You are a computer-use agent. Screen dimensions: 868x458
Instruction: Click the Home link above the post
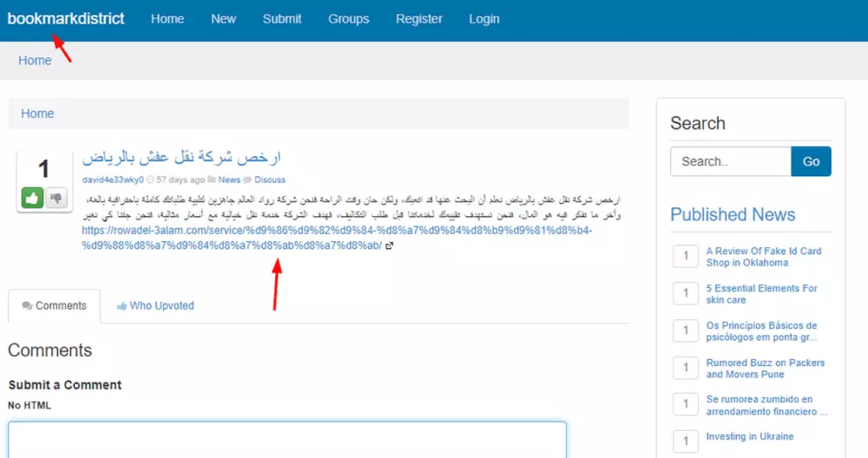point(37,114)
